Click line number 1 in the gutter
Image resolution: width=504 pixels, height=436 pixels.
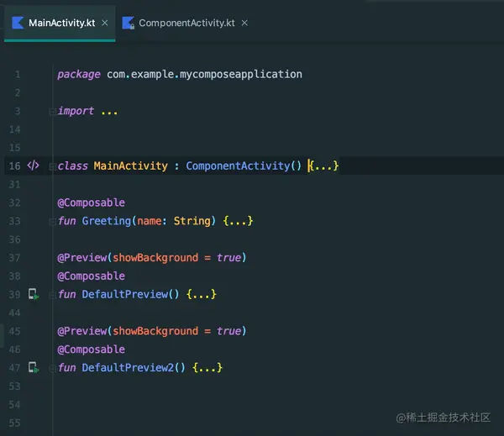tap(18, 75)
